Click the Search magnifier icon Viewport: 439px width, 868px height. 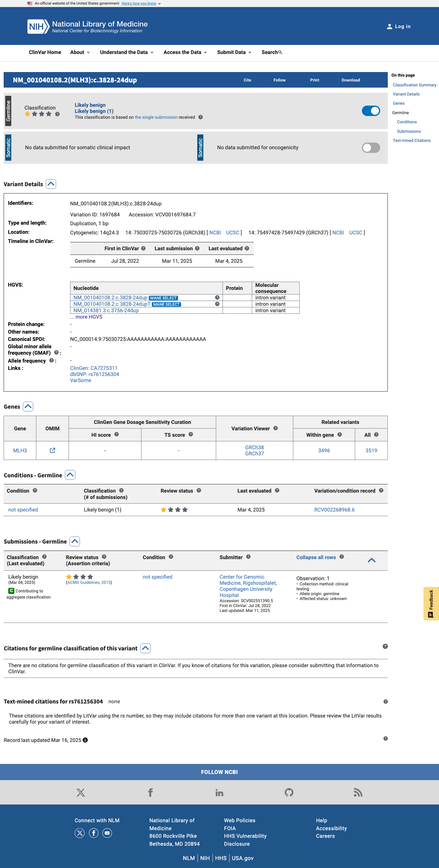tap(280, 52)
